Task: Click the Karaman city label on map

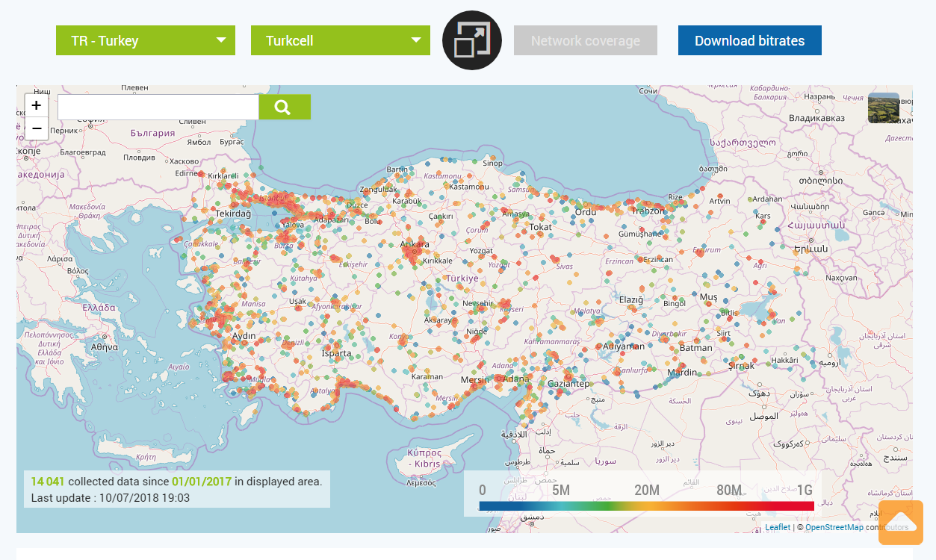Action: (427, 376)
